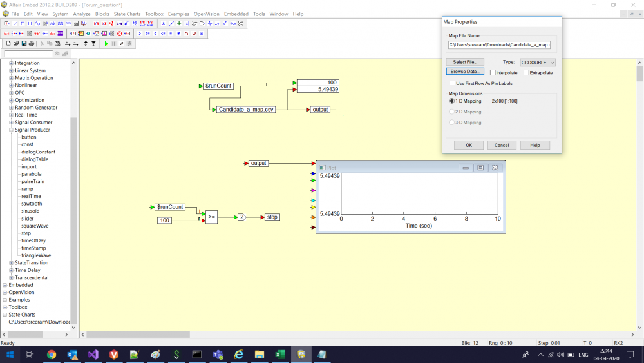This screenshot has width=644, height=363.
Task: Select the 2-D Mapping radio button
Action: click(452, 112)
